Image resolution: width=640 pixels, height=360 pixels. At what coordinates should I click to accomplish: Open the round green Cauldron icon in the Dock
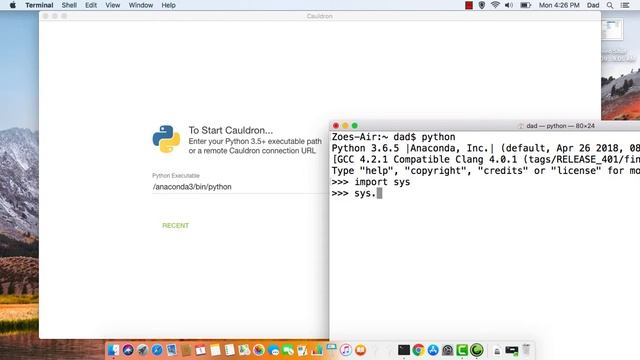477,350
